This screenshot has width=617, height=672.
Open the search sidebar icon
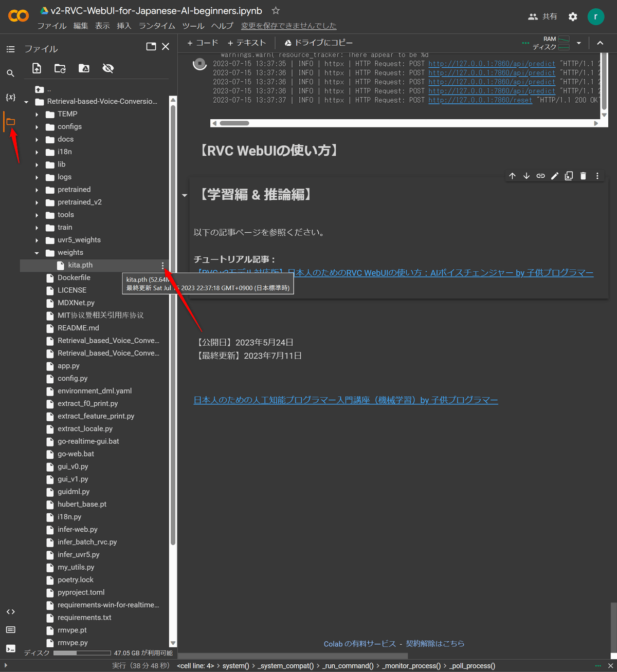click(10, 73)
